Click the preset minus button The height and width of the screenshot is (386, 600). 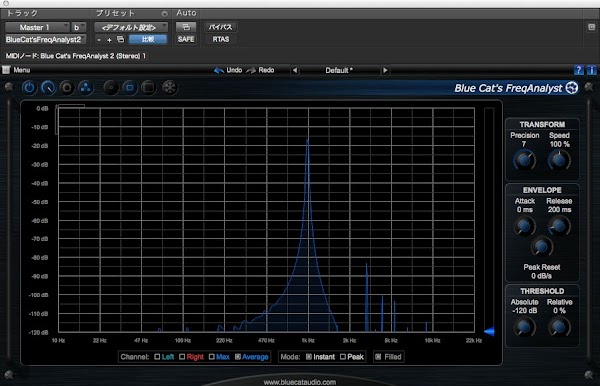99,39
